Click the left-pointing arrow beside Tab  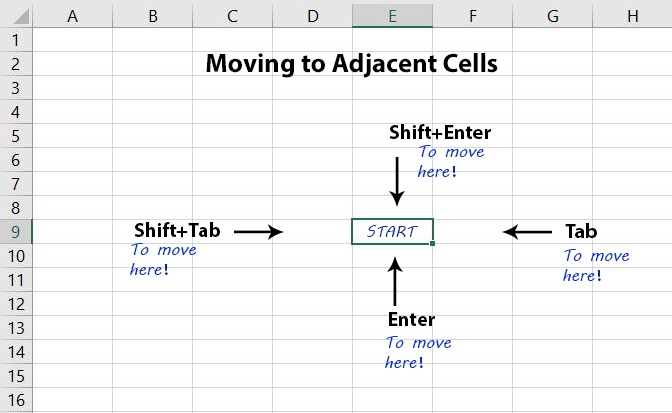[527, 232]
